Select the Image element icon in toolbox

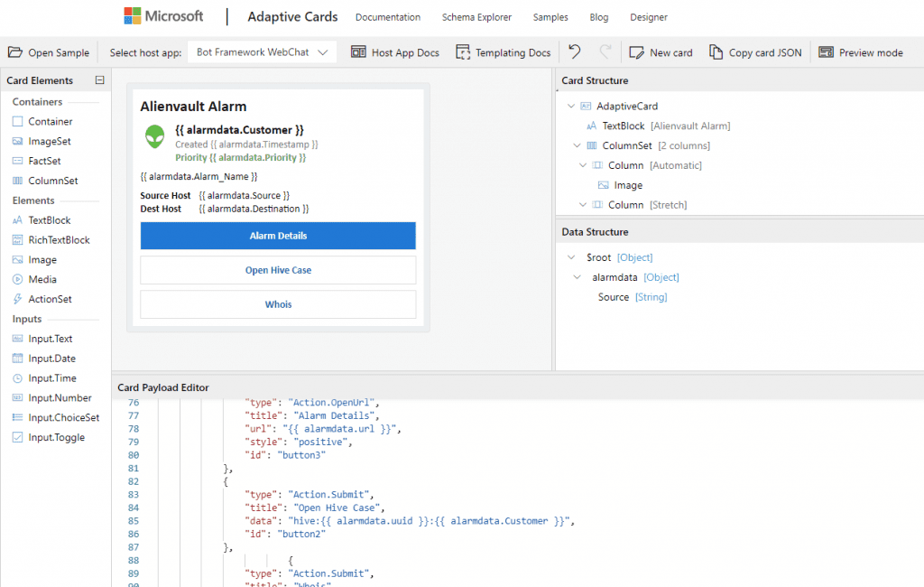click(18, 259)
